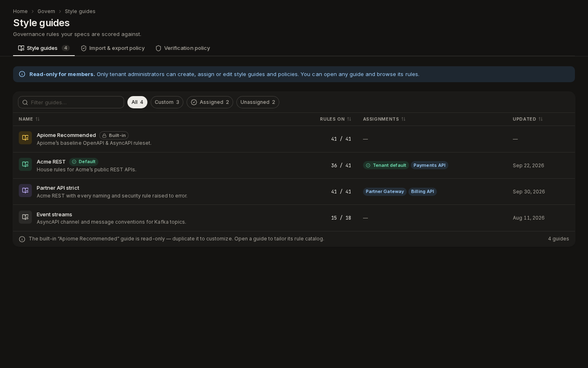Sort by Name column arrows

tap(38, 119)
